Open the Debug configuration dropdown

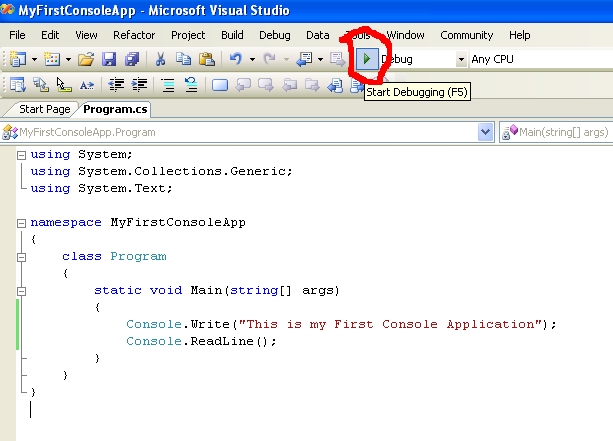coord(461,59)
